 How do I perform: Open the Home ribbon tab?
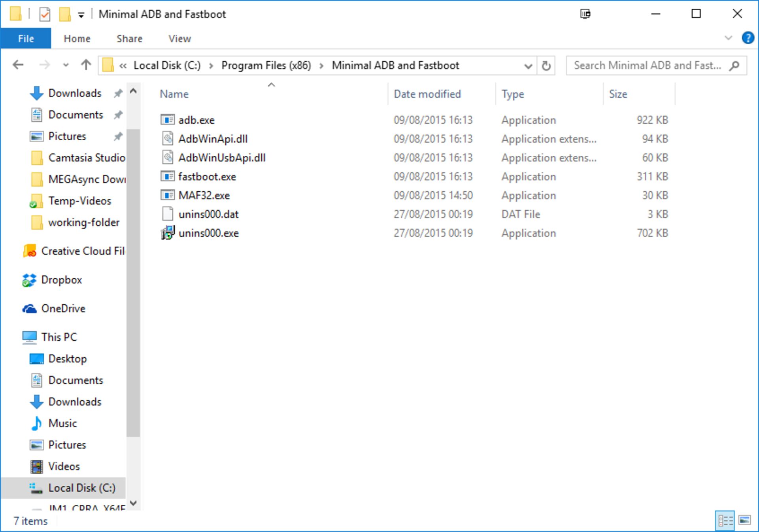tap(77, 38)
